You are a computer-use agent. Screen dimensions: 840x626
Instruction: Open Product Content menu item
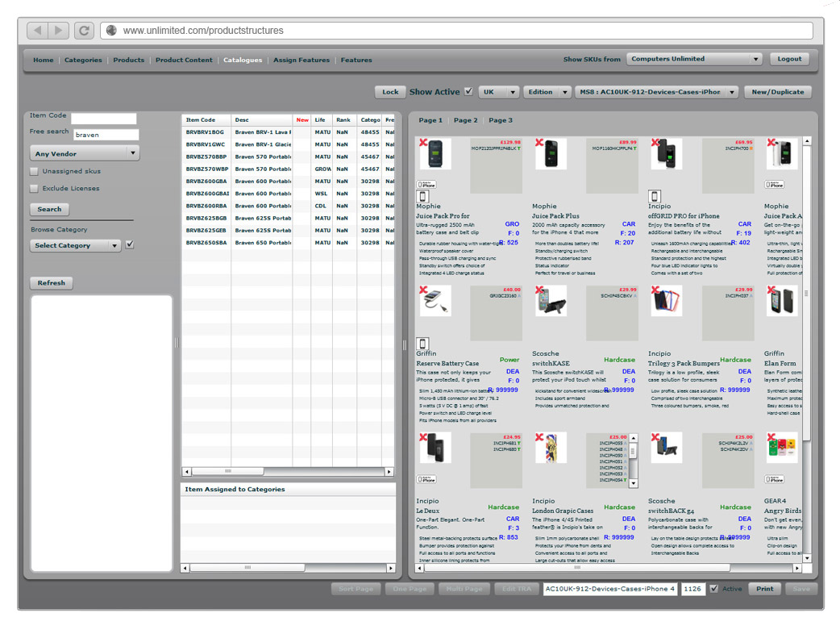[x=184, y=60]
